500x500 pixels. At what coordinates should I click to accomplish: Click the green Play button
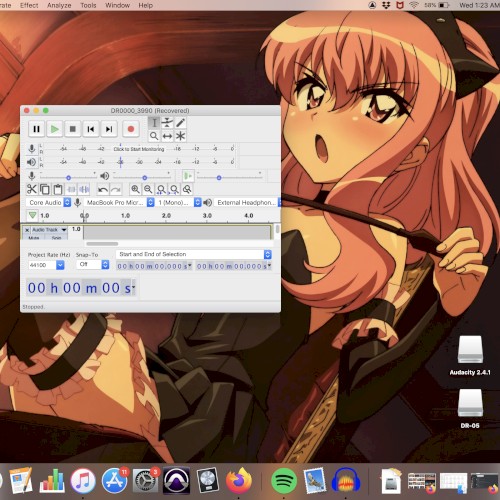[54, 129]
